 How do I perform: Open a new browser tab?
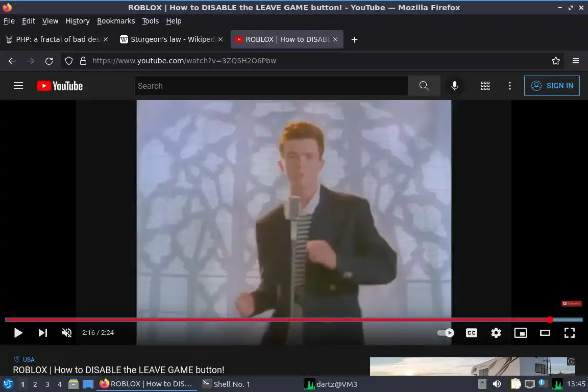[354, 39]
